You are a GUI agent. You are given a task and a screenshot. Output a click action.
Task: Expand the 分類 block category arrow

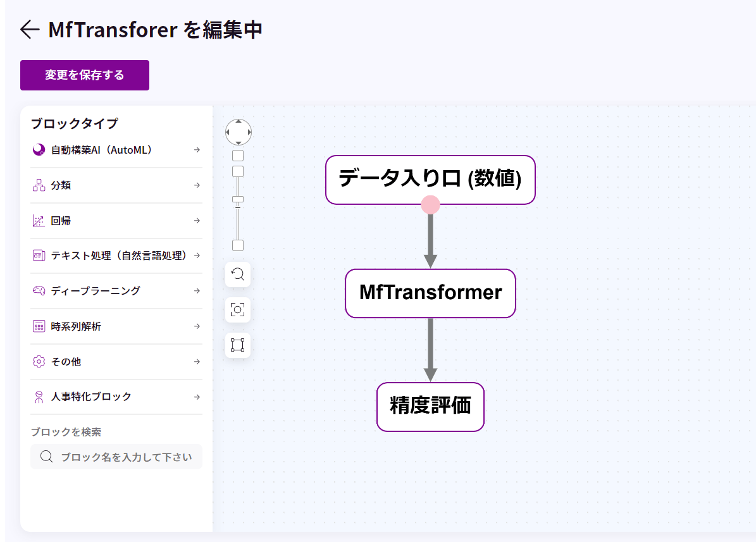(x=197, y=185)
